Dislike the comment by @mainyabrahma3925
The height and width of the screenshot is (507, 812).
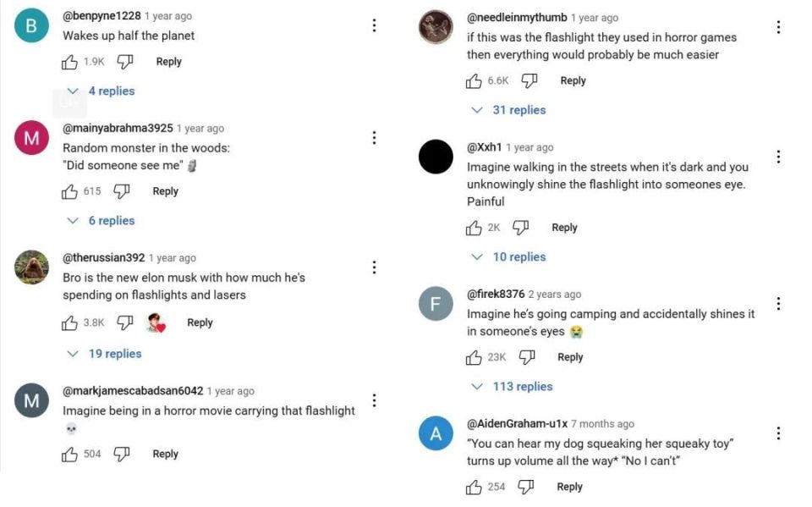pos(122,191)
